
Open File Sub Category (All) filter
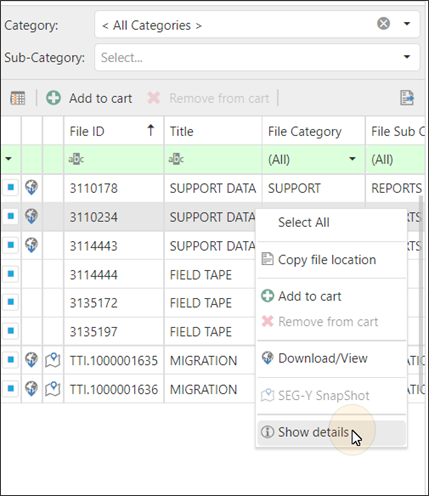pos(395,159)
